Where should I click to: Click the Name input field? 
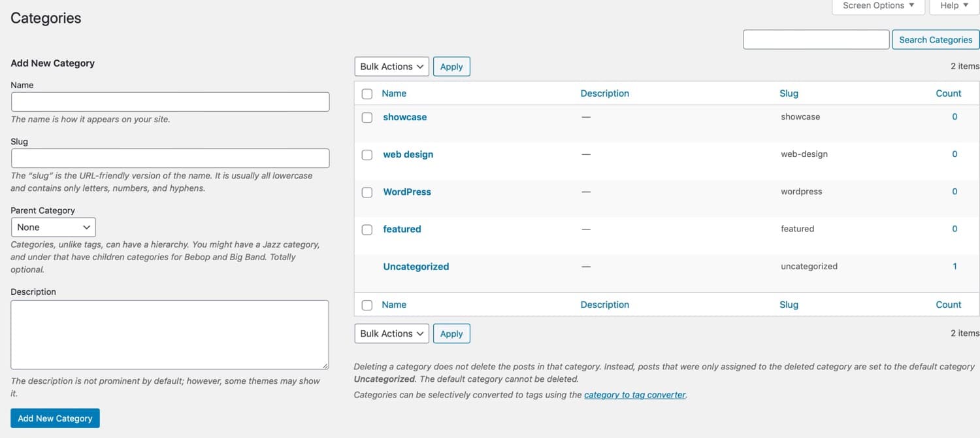tap(170, 101)
